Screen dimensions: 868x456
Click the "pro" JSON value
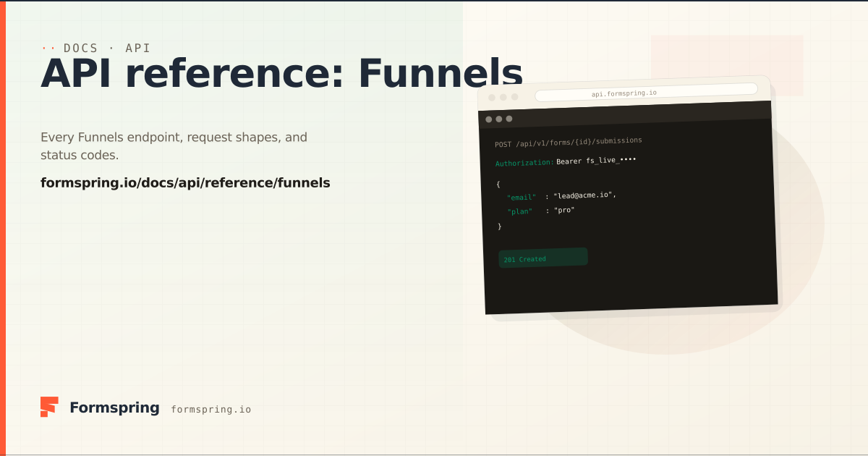click(564, 210)
